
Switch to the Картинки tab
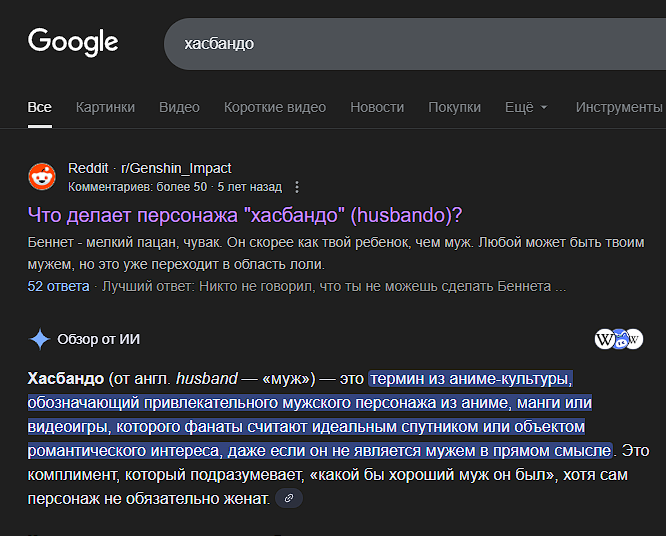pos(105,107)
